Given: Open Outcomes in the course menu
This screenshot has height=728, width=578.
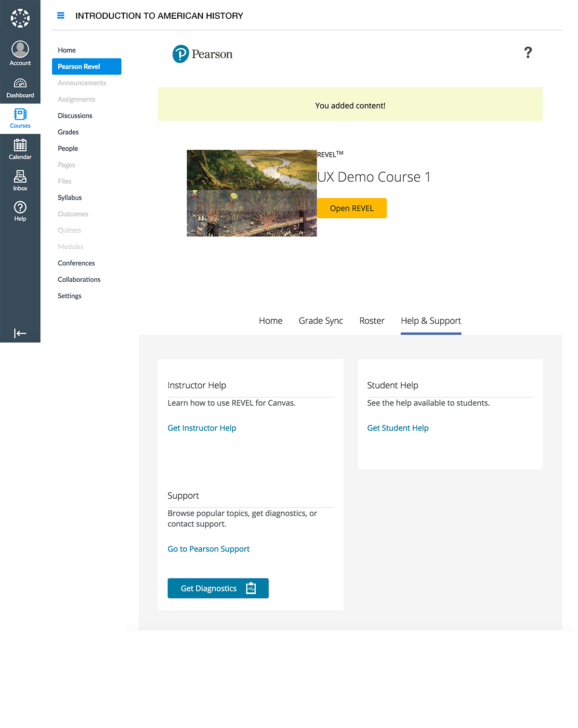Looking at the screenshot, I should click(73, 214).
